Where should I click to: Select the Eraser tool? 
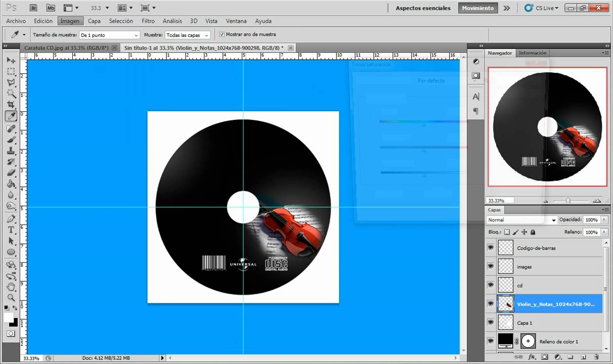pyautogui.click(x=11, y=173)
